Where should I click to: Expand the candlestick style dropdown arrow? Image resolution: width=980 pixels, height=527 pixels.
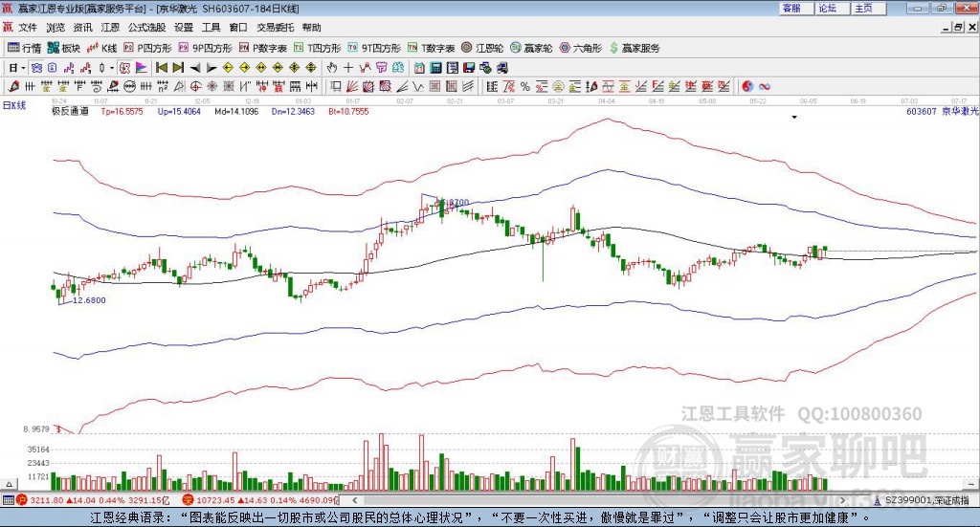coord(112,68)
